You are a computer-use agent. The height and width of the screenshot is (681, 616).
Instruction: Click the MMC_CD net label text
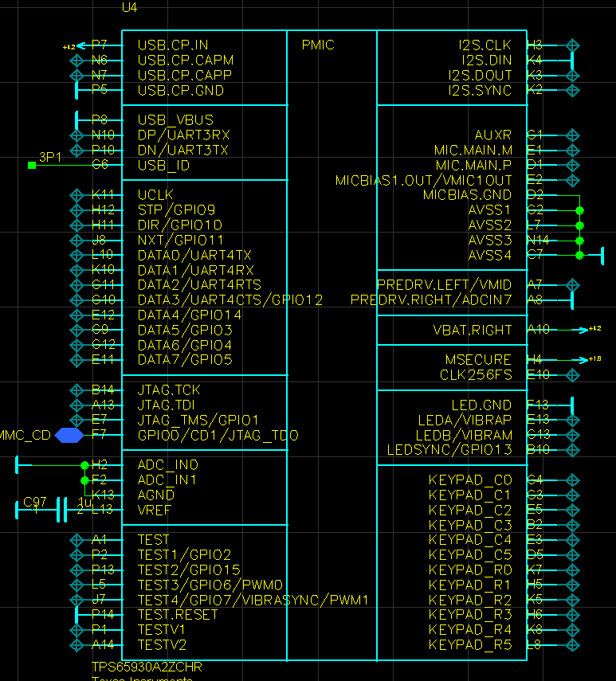click(26, 435)
